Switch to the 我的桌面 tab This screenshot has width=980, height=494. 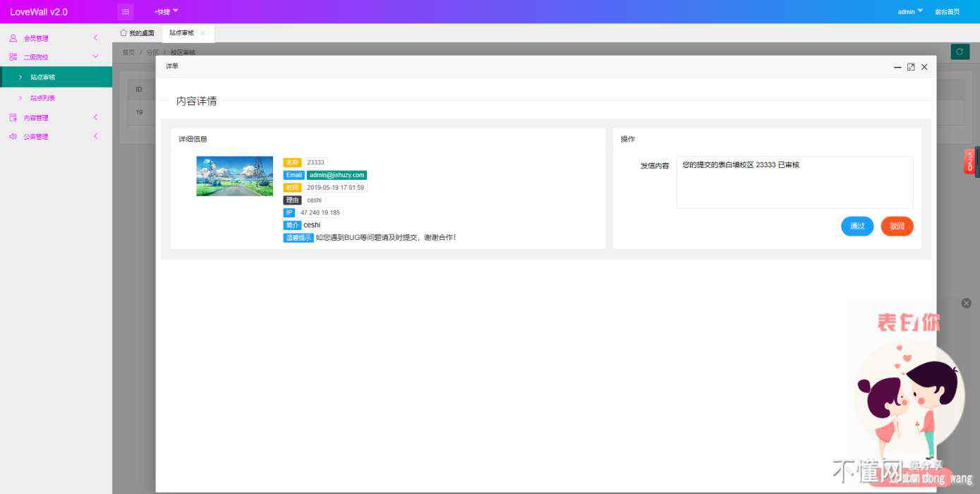pos(138,33)
